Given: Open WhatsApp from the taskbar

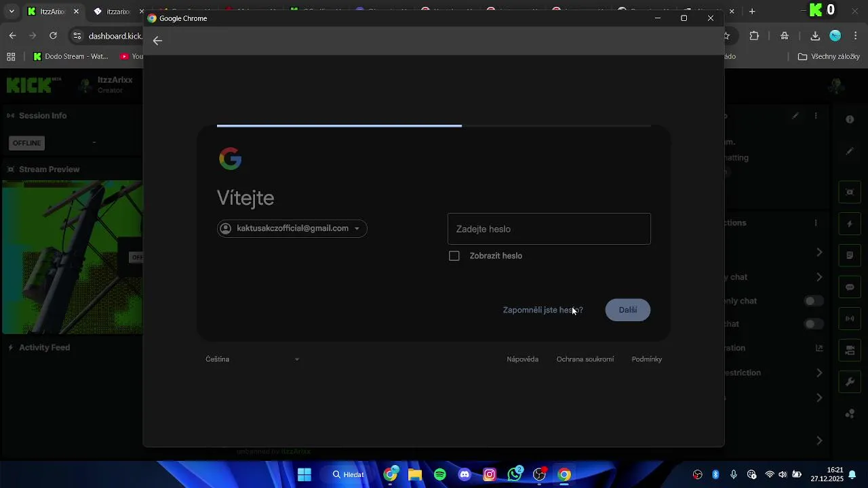Looking at the screenshot, I should (x=515, y=474).
